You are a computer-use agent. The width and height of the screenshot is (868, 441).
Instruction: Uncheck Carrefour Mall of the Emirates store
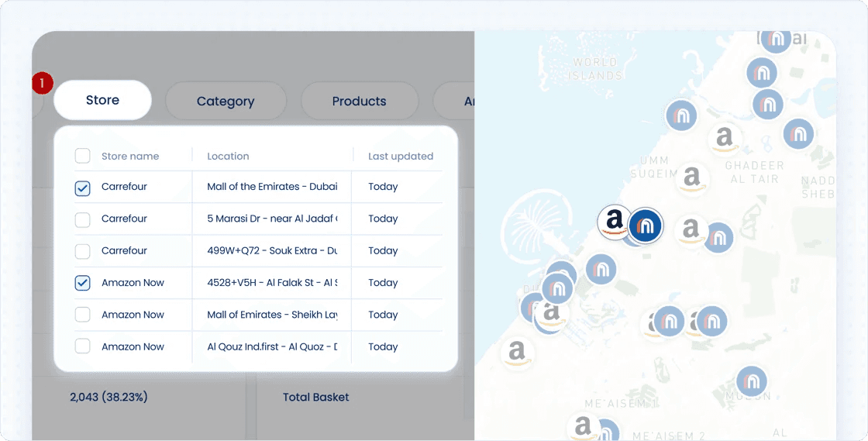click(82, 188)
